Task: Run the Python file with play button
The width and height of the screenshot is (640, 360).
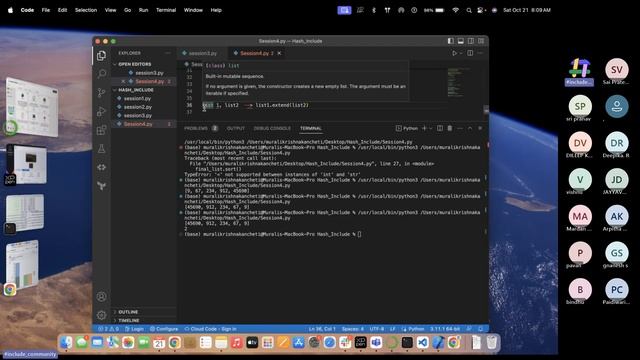Action: [x=454, y=53]
